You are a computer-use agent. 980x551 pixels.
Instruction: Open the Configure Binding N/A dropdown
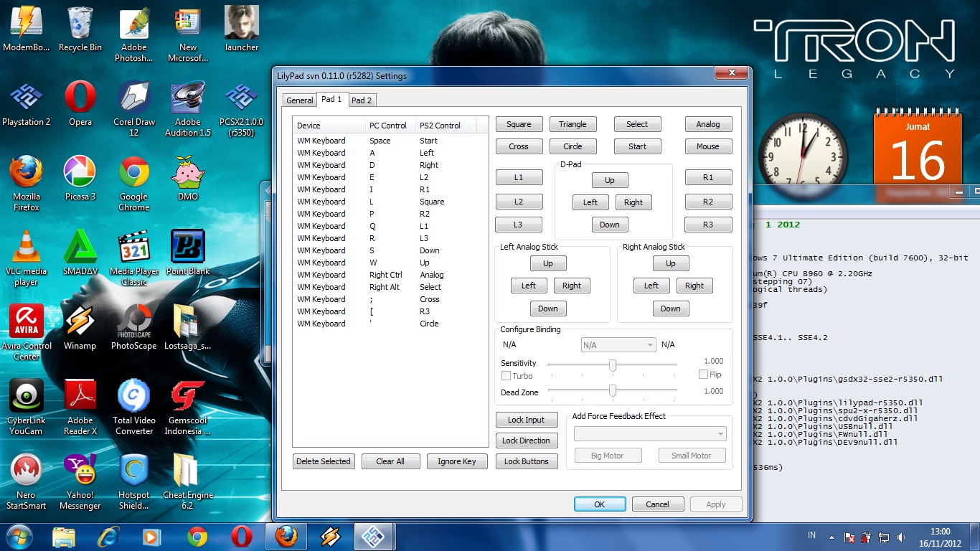point(618,345)
